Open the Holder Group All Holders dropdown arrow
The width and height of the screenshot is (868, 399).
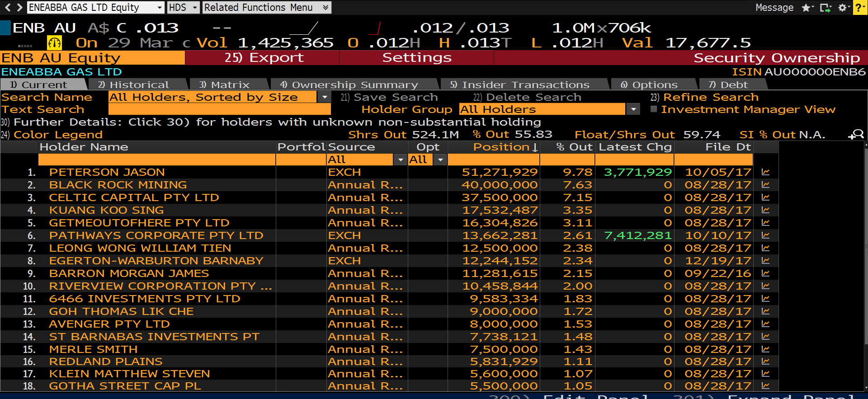(633, 109)
